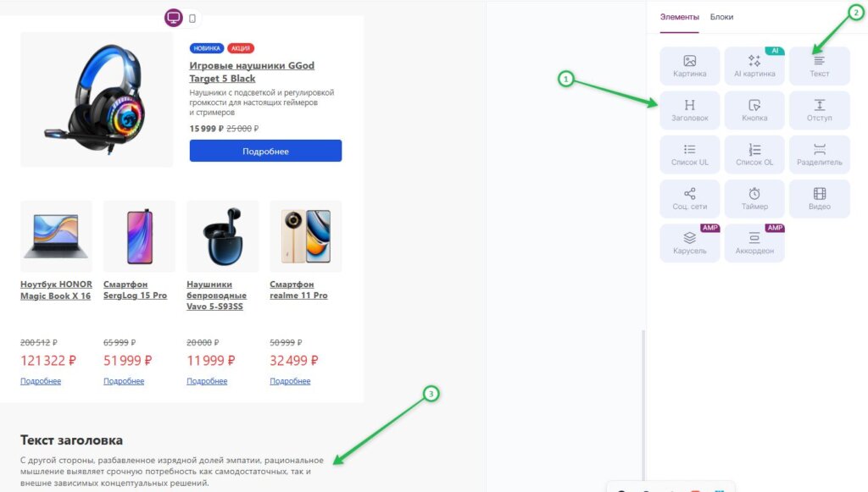Add a Список OL numbered list

coord(754,153)
